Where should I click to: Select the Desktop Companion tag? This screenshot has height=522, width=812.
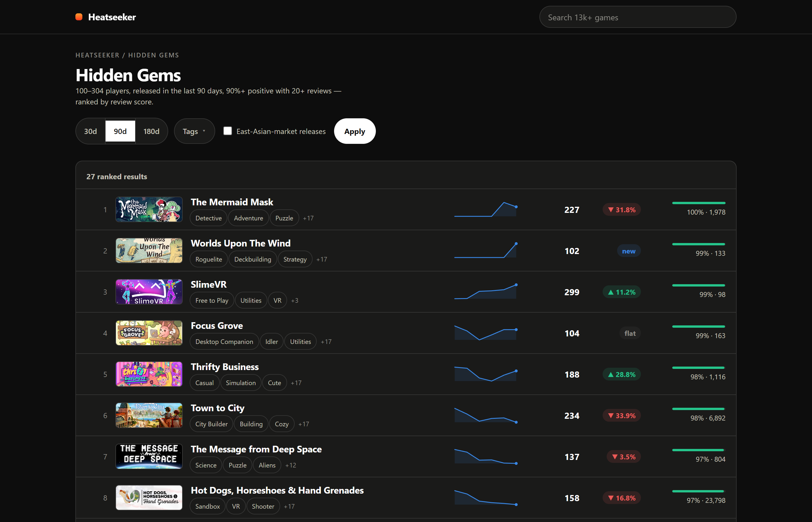(224, 342)
